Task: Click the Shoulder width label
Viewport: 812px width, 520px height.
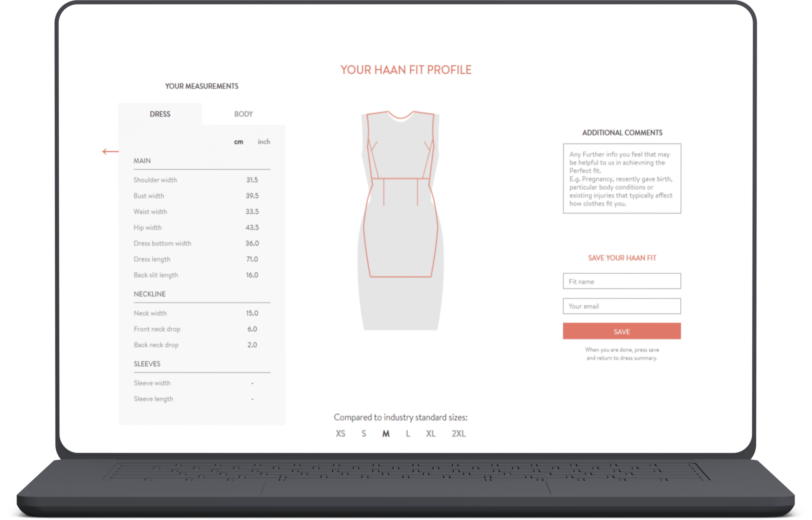Action: [155, 180]
